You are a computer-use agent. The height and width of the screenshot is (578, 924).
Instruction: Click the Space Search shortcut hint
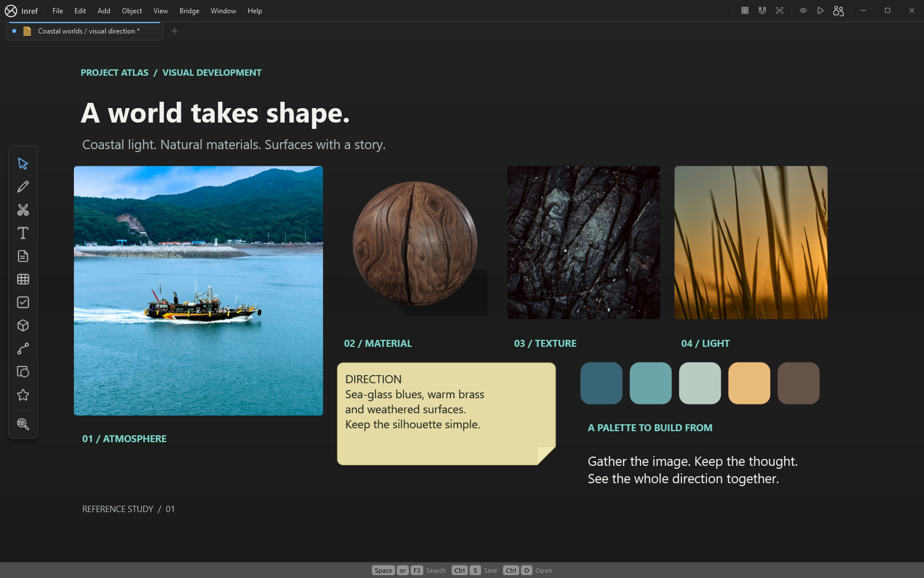[x=409, y=570]
